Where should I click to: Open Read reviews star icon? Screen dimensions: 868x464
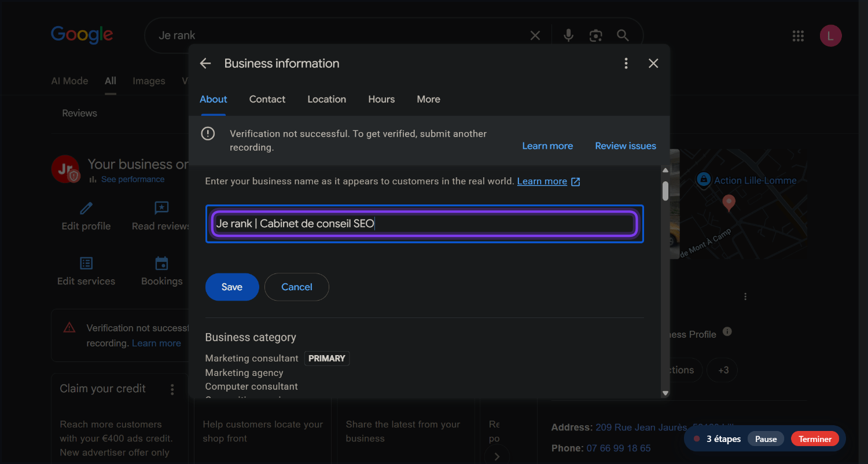(x=161, y=208)
